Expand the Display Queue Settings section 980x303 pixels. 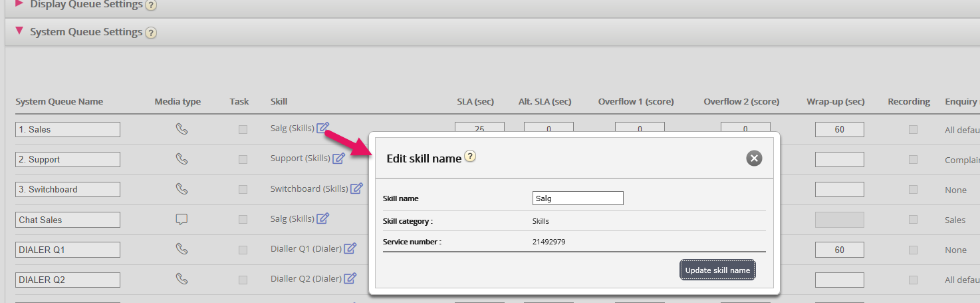tap(19, 4)
